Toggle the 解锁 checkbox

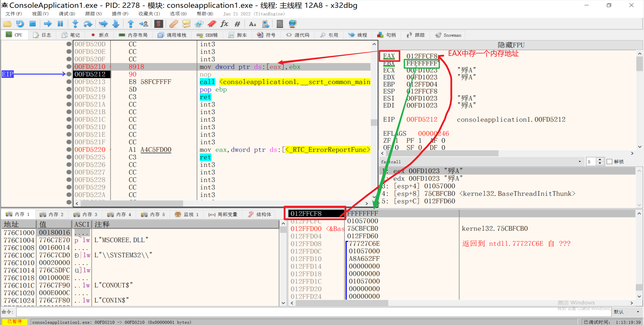(610, 161)
